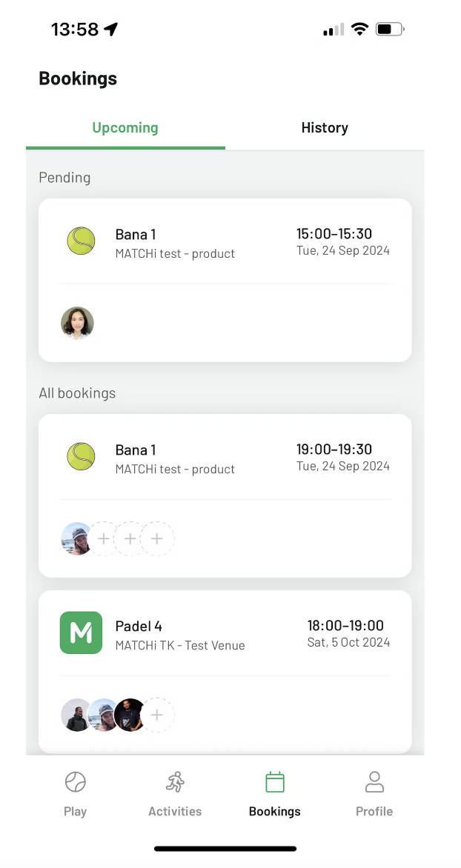The width and height of the screenshot is (461, 868).
Task: Tap tennis ball icon of 19:00 booking
Action: click(x=81, y=457)
